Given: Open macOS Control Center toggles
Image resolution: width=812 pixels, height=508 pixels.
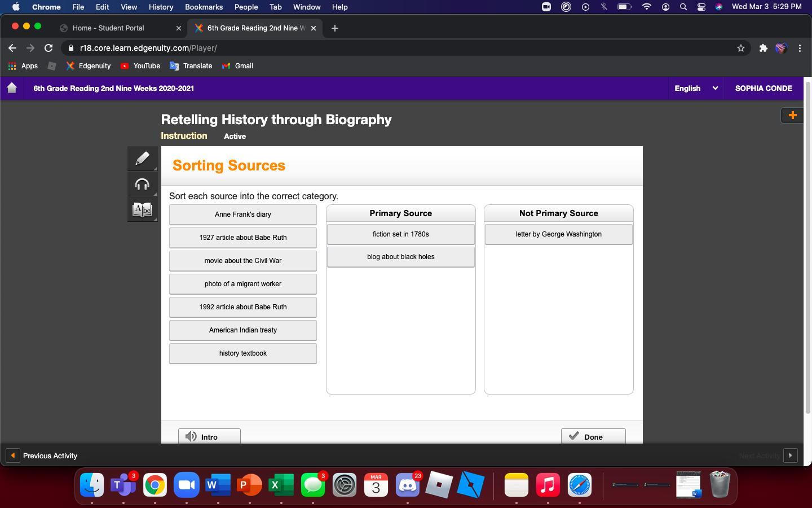Looking at the screenshot, I should (x=701, y=7).
